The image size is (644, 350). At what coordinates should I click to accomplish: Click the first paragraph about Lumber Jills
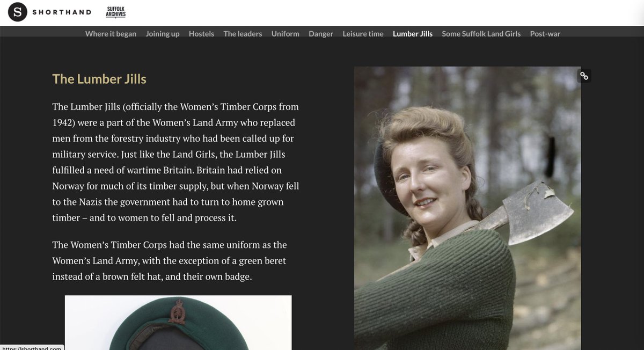(x=175, y=162)
